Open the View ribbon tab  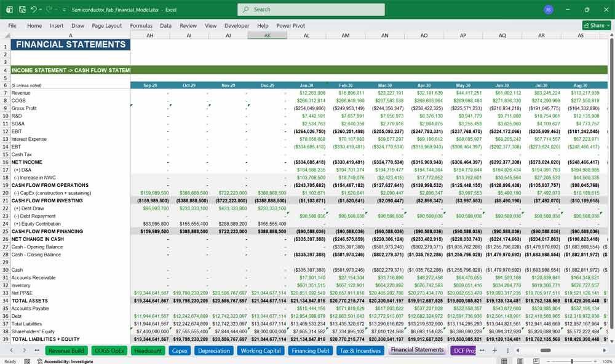[x=210, y=25]
